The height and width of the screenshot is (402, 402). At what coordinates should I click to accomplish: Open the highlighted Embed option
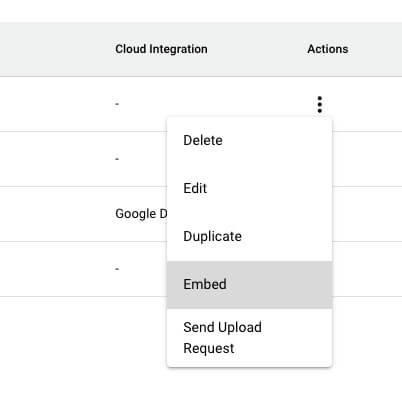pyautogui.click(x=249, y=285)
